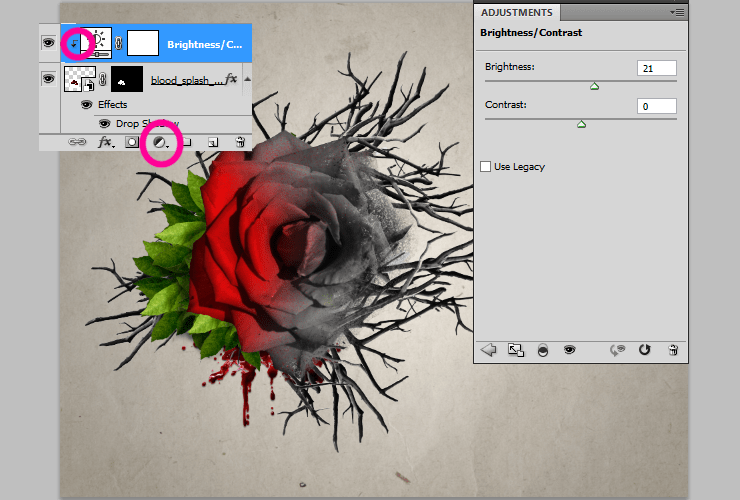Open Create New Adjustment Layer menu
Image resolution: width=740 pixels, height=500 pixels.
click(x=160, y=142)
